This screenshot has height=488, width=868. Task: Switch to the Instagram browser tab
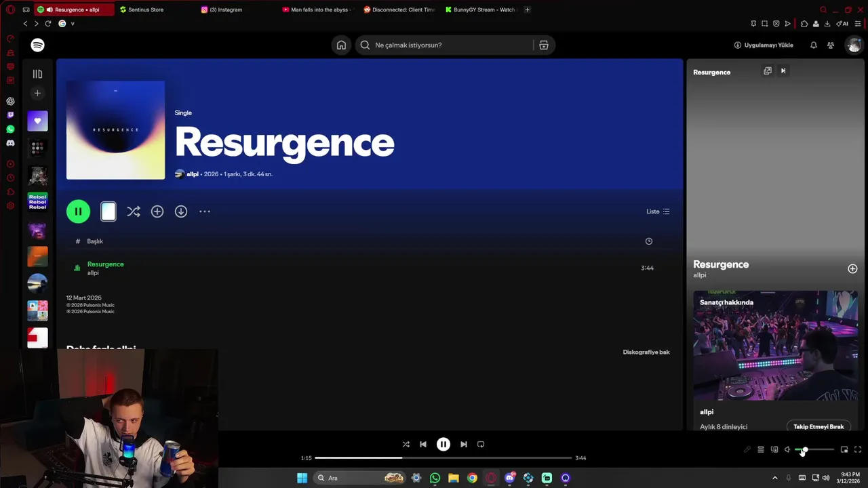tap(237, 9)
